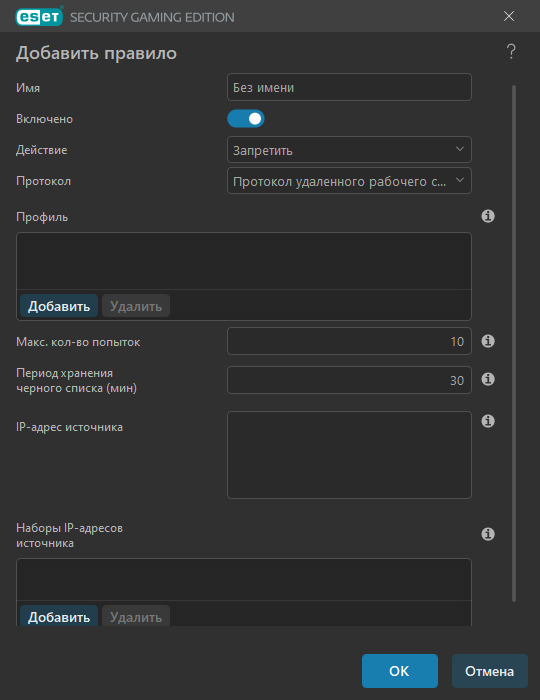Click the info icon for IP-адрес источника
The height and width of the screenshot is (700, 540).
point(488,421)
